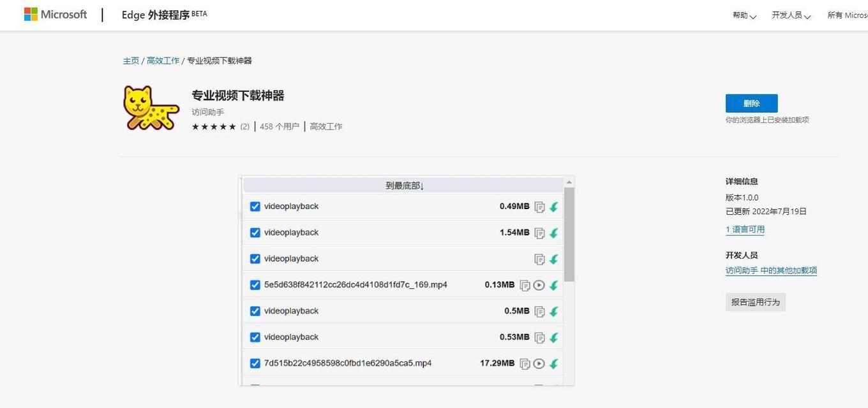Copy link of the 0.49MB videoplayback row
Screen dimensions: 868x408
click(x=539, y=207)
